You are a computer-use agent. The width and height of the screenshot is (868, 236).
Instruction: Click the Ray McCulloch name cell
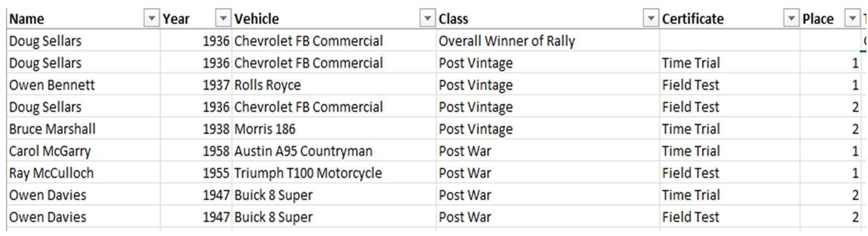click(52, 173)
